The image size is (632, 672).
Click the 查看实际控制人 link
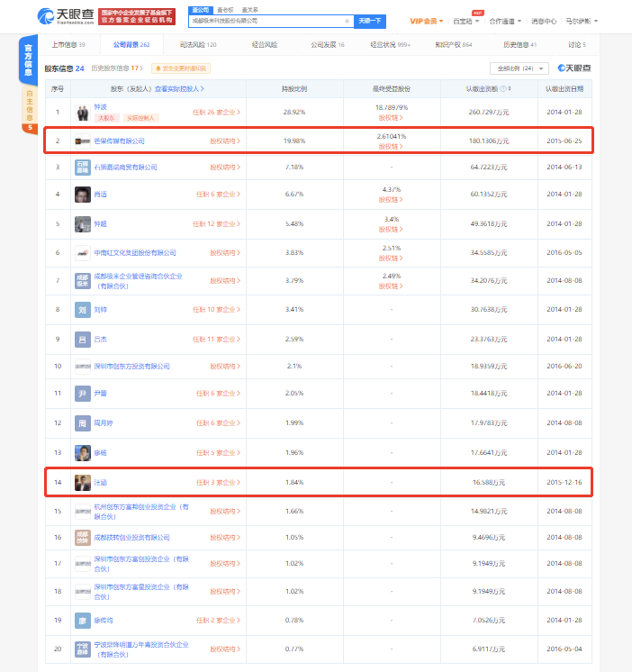click(x=179, y=88)
